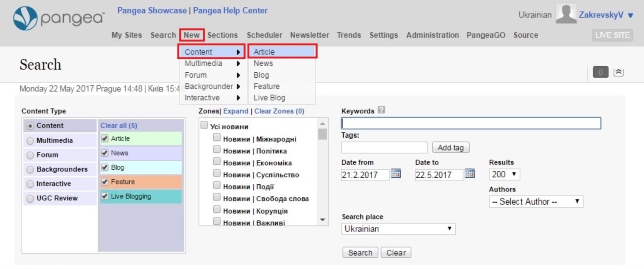Choose Live Blog from the submenu
Viewport: 644px width, 269px height.
click(x=282, y=98)
